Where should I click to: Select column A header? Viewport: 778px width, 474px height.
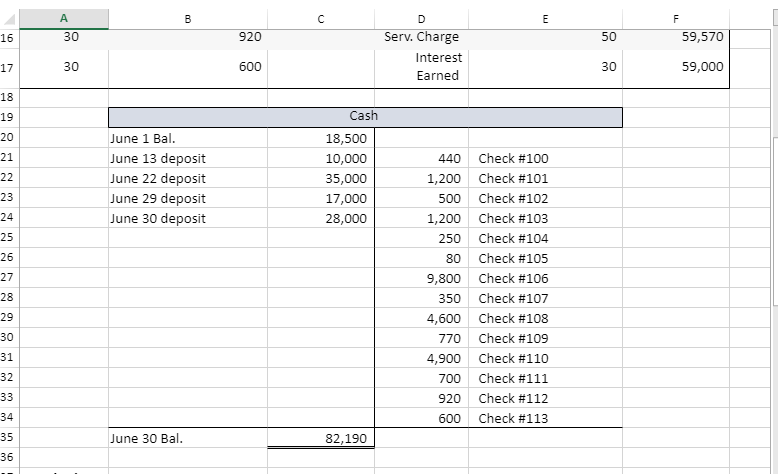64,19
